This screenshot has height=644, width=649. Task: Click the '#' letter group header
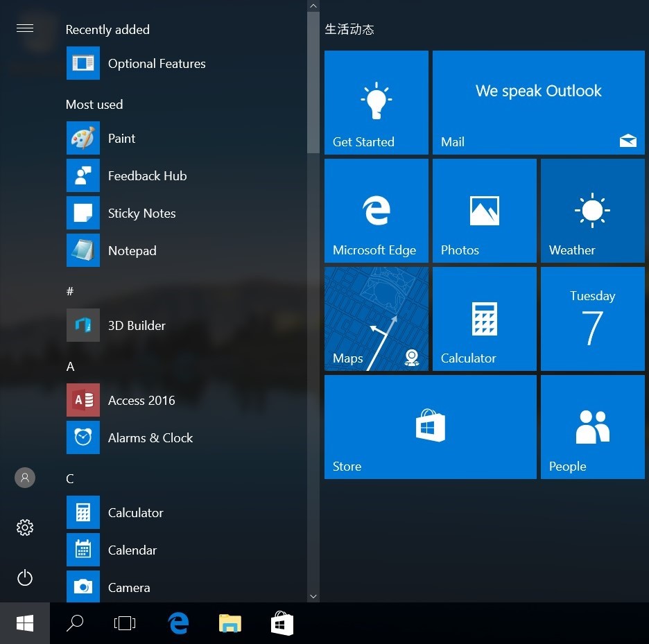point(70,291)
